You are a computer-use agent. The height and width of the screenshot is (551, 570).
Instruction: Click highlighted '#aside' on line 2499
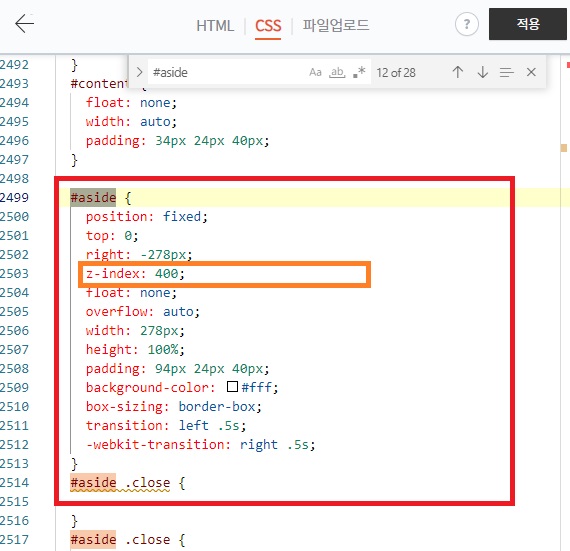[93, 197]
